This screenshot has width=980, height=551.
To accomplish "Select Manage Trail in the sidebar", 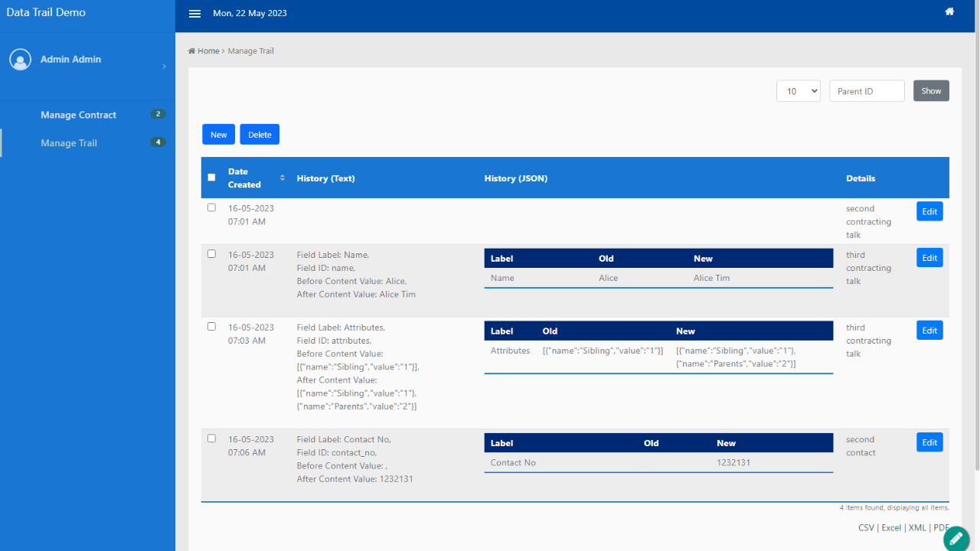I will click(x=69, y=143).
